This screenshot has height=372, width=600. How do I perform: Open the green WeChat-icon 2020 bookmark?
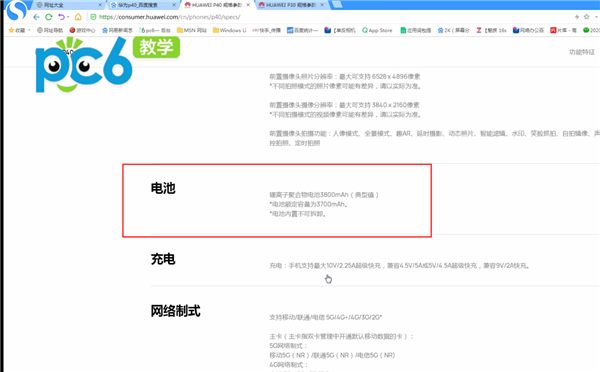pos(591,30)
